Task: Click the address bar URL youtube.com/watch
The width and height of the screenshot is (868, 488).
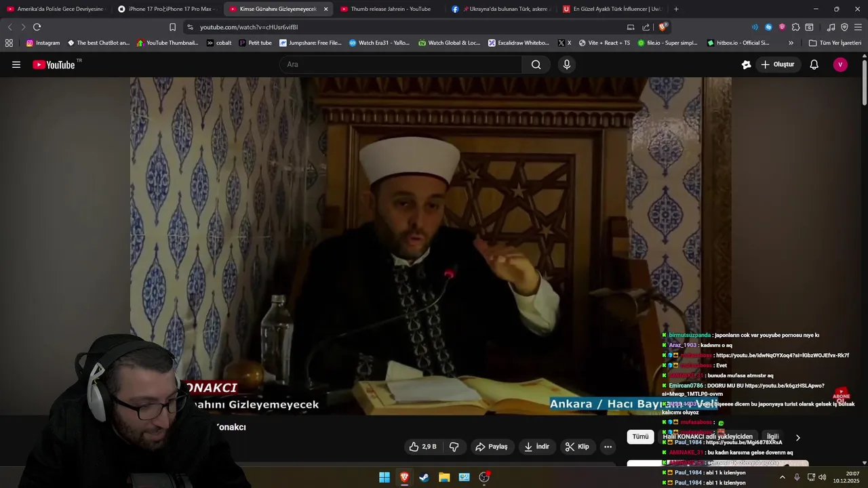Action: pos(249,27)
